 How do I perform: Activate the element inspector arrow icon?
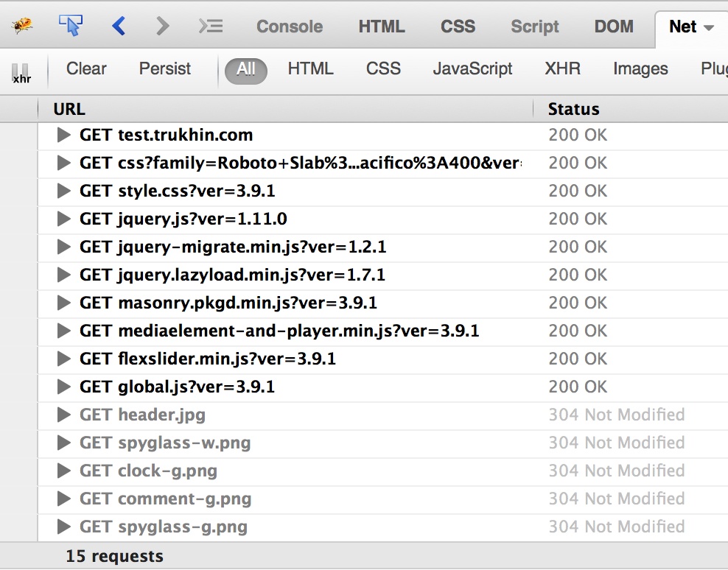click(70, 27)
